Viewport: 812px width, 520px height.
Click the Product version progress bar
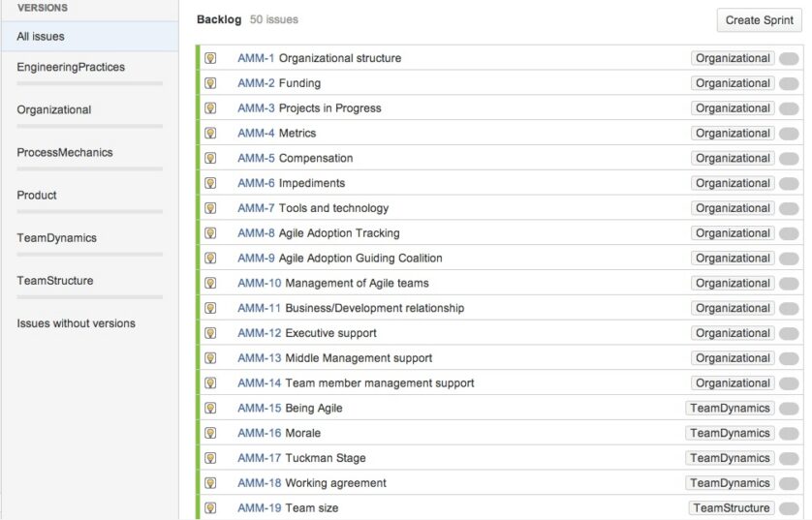click(89, 212)
